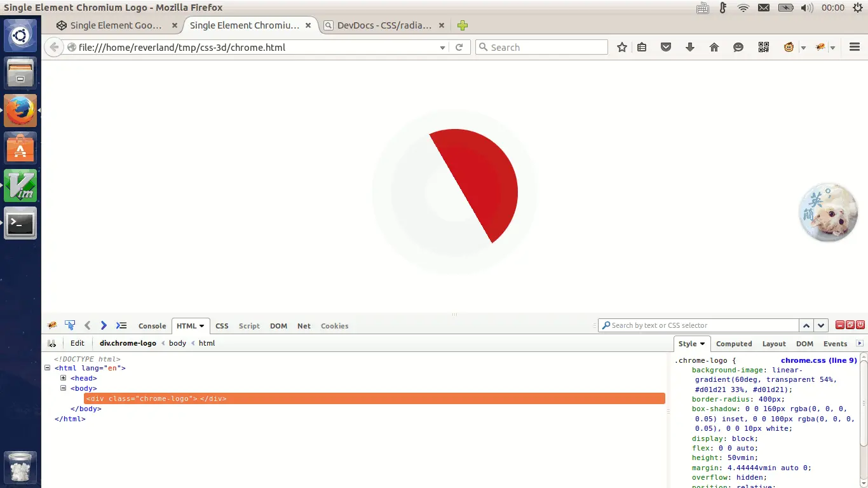
Task: Select the body breadcrumb
Action: pyautogui.click(x=177, y=343)
